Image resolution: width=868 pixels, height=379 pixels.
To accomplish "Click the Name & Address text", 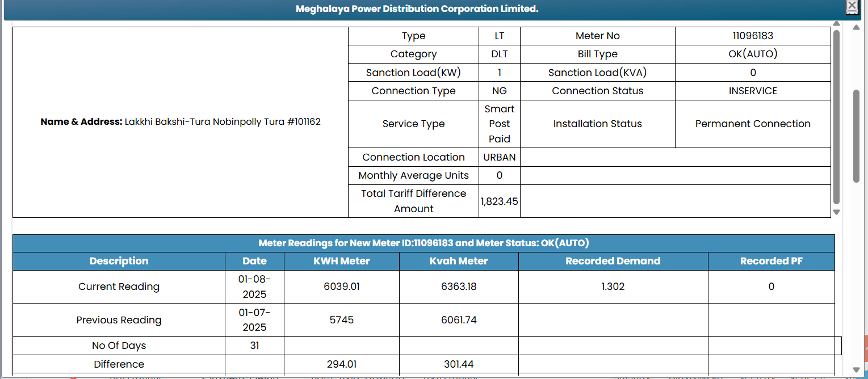I will point(181,122).
